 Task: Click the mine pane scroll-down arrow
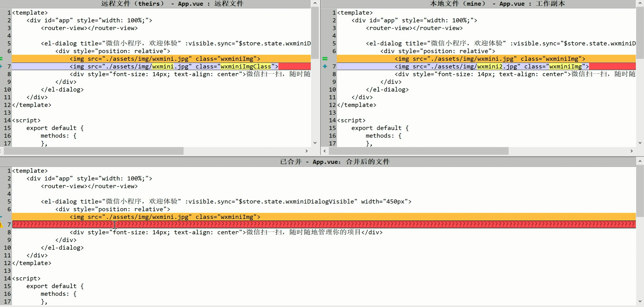640,143
